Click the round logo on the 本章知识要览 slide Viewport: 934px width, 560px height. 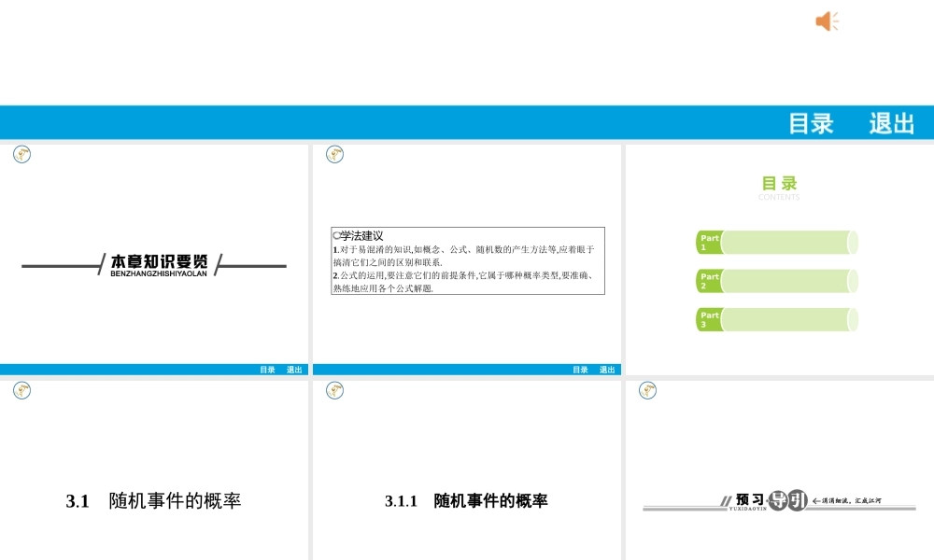coord(22,155)
